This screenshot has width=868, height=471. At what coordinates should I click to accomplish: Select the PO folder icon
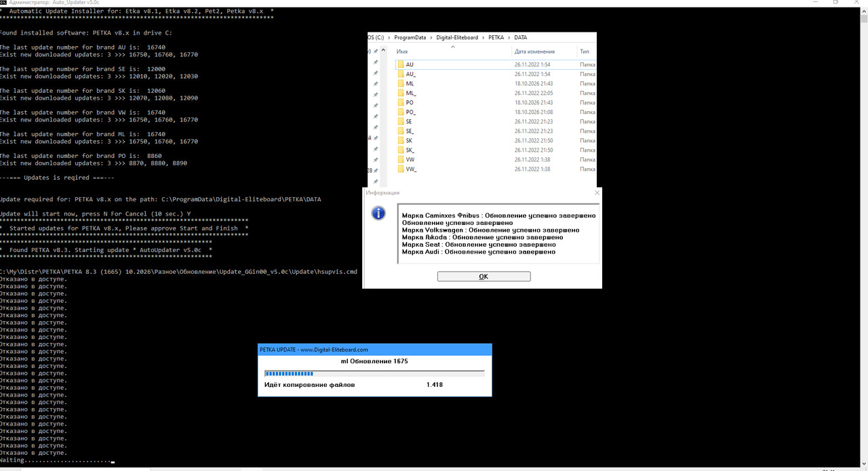click(x=401, y=102)
